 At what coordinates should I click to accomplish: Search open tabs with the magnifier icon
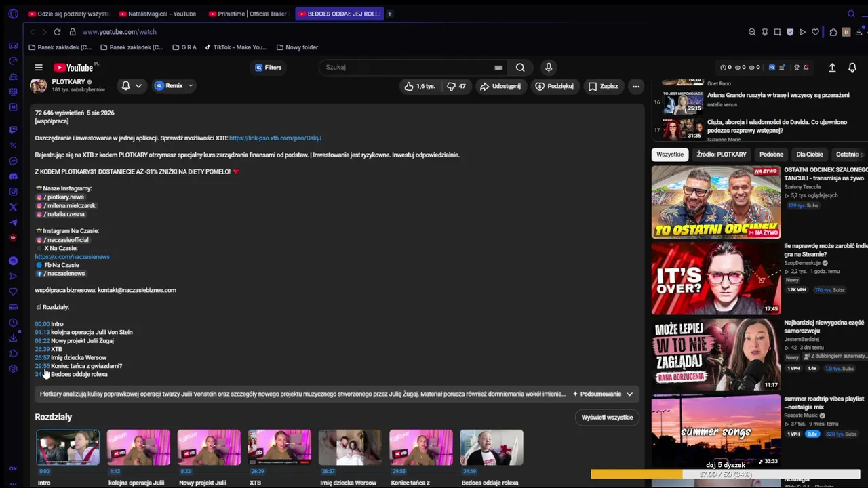[x=851, y=14]
